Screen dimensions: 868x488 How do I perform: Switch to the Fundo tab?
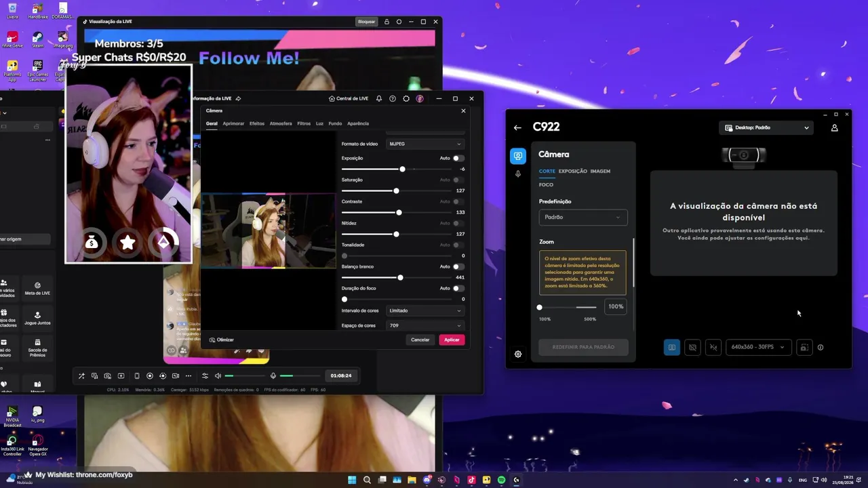(x=335, y=123)
